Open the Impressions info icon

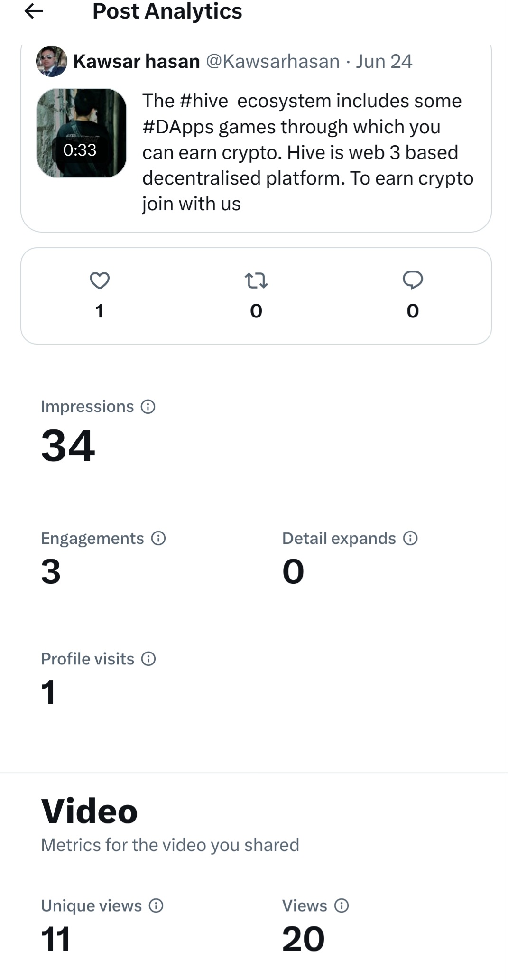[148, 407]
